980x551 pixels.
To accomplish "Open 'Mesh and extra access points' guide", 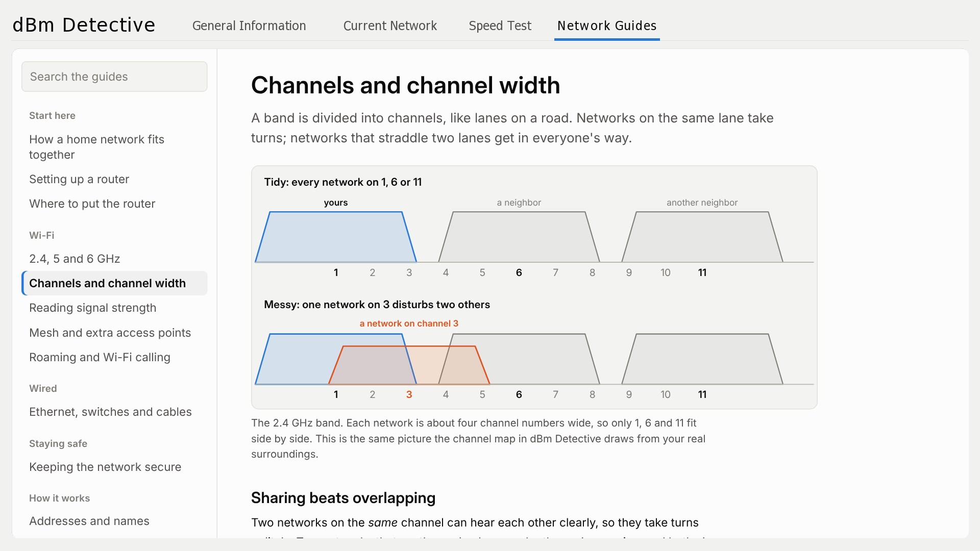I will 114,333.
